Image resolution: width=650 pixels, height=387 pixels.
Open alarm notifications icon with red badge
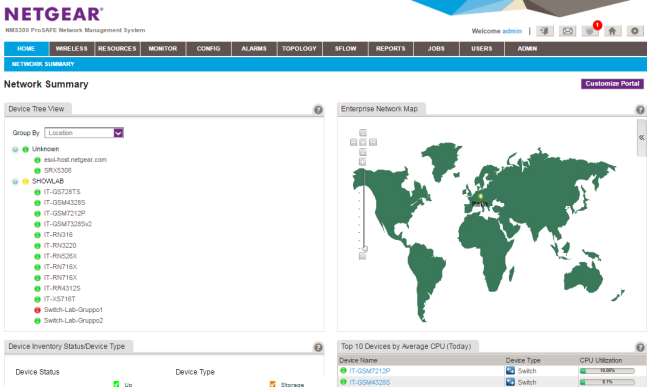(590, 31)
